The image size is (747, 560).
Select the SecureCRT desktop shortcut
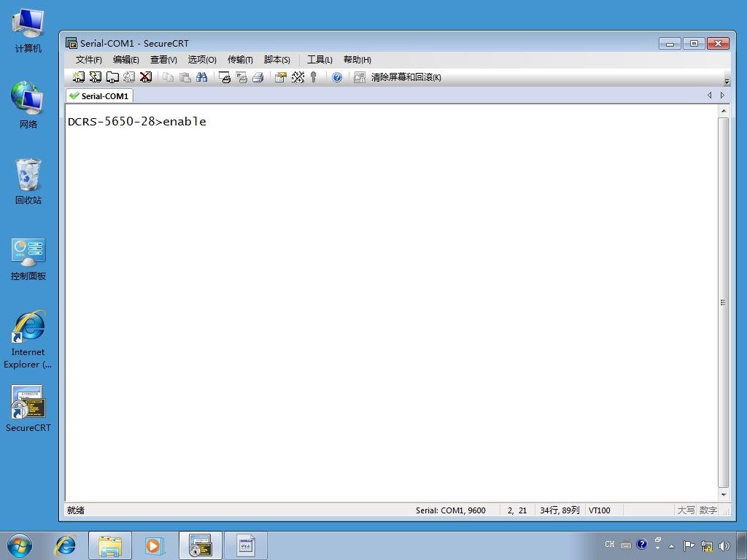tap(28, 408)
